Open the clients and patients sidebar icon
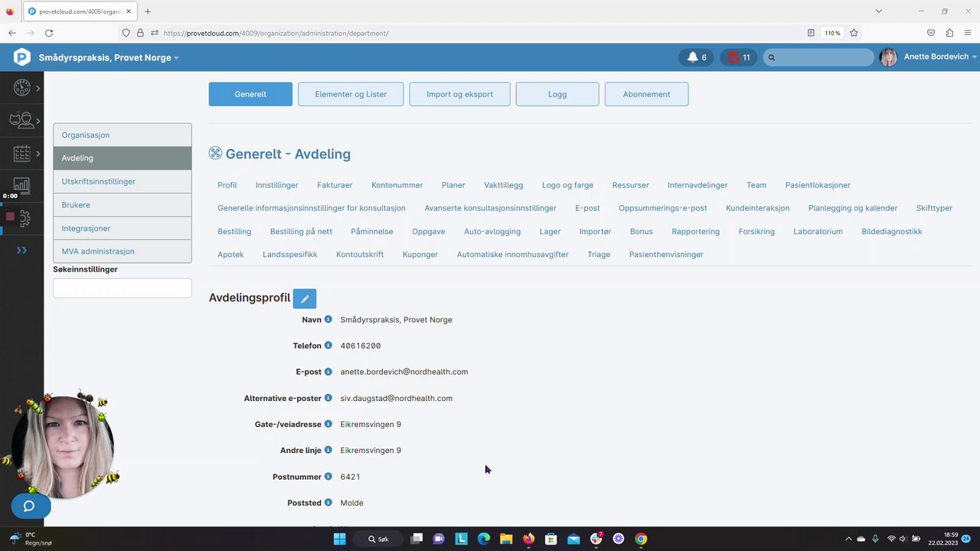The height and width of the screenshot is (551, 980). pyautogui.click(x=21, y=121)
